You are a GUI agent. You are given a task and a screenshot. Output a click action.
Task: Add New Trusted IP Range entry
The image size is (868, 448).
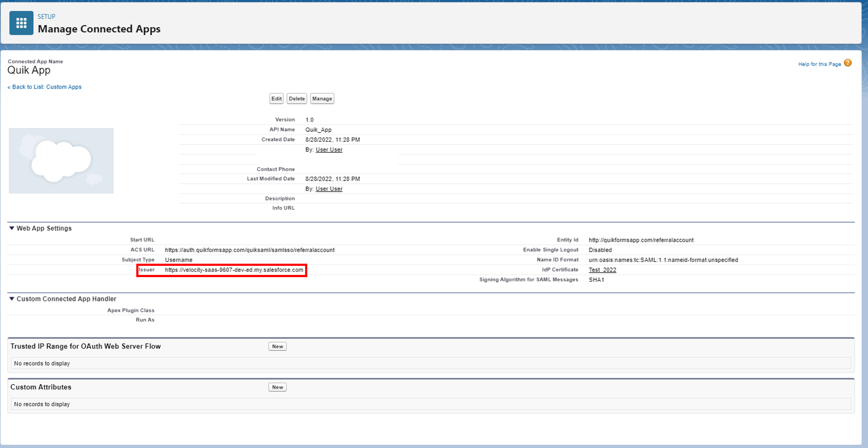point(277,347)
